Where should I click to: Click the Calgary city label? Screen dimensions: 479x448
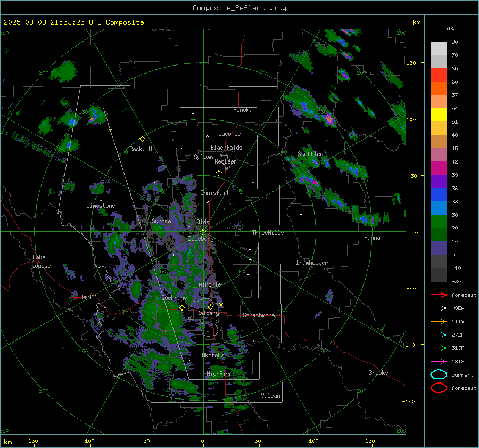tap(208, 313)
